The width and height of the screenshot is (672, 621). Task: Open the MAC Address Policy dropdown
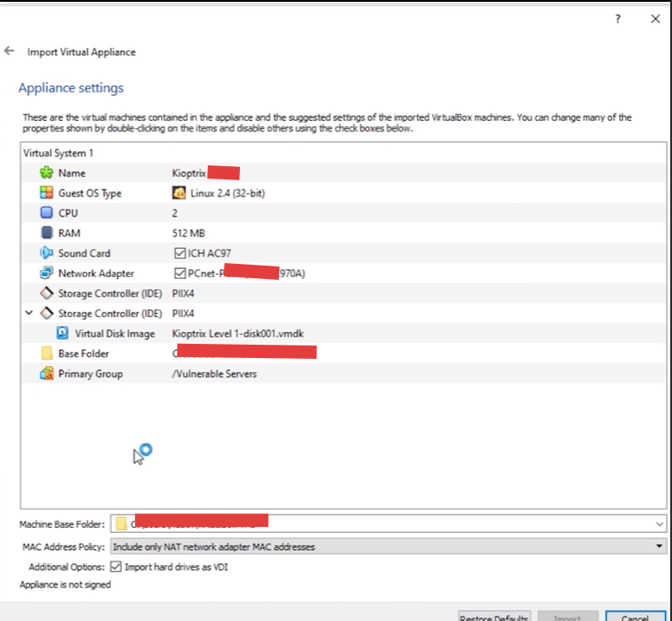tap(388, 546)
